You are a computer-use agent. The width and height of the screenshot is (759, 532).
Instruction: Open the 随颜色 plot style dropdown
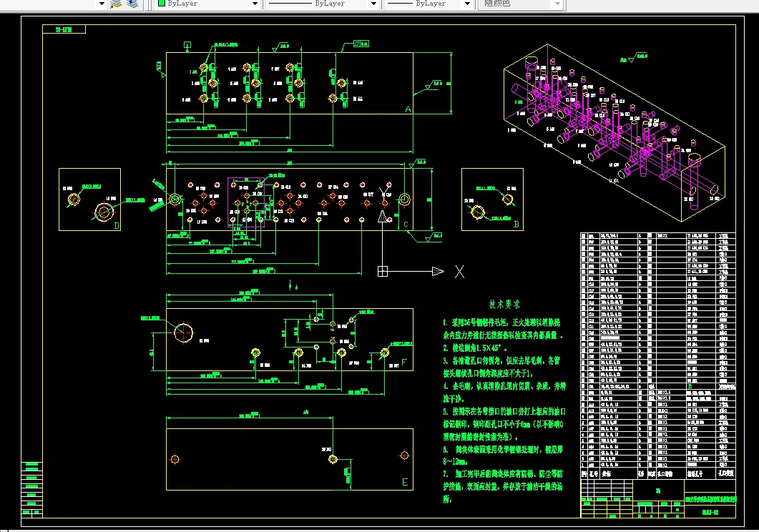pyautogui.click(x=557, y=4)
